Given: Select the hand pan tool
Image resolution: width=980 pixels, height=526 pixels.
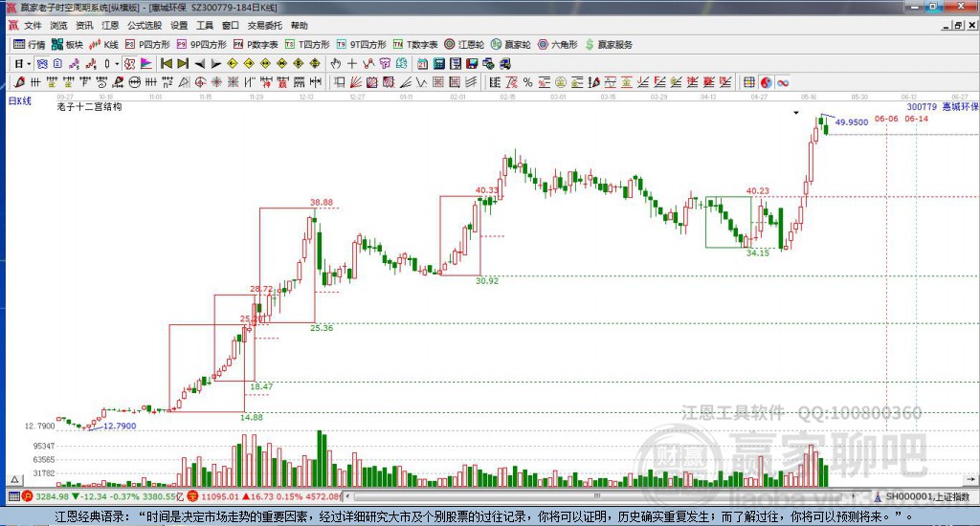Looking at the screenshot, I should (x=336, y=64).
